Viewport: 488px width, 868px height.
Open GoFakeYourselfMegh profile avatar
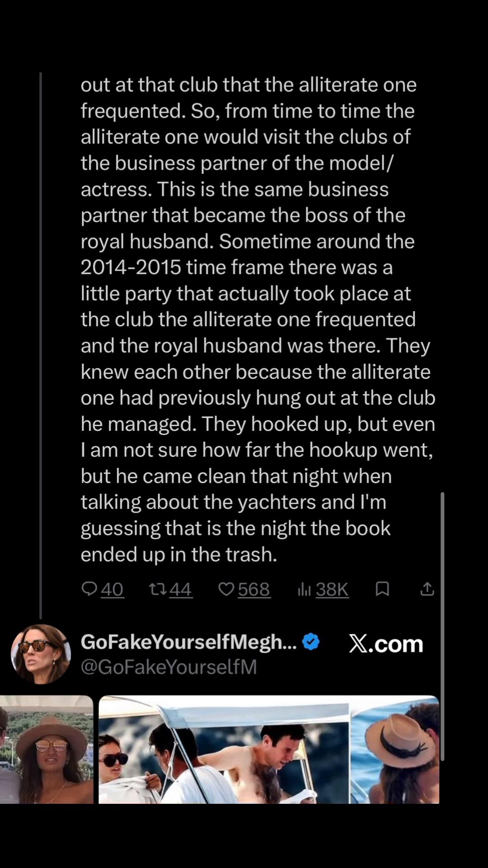click(41, 654)
